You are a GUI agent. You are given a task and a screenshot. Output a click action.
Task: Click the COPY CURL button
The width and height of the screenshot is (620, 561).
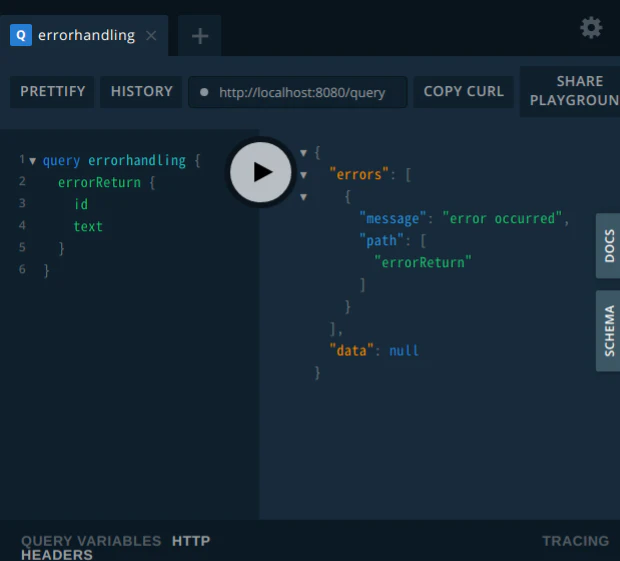463,91
